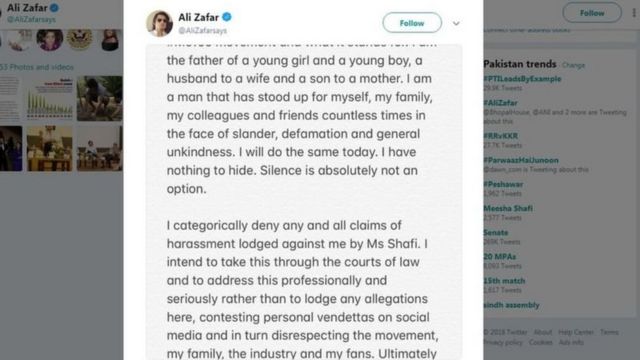This screenshot has height=360, width=640.
Task: Click the Help Center footer link
Action: pos(576,332)
